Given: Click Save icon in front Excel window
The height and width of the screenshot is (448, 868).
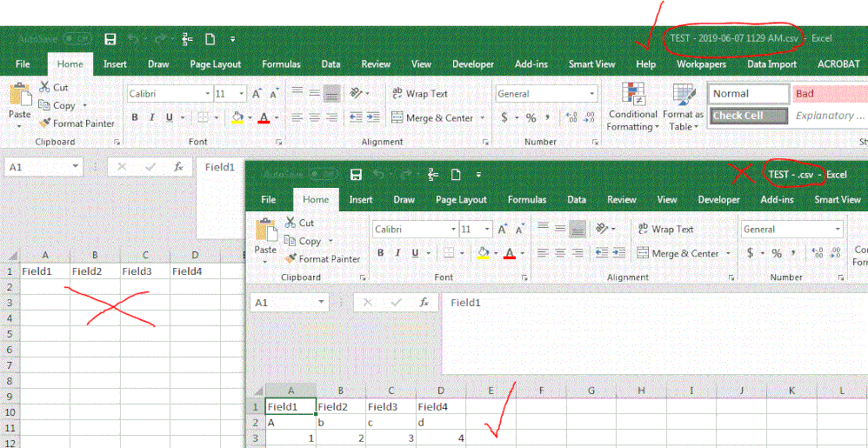Looking at the screenshot, I should coord(356,175).
